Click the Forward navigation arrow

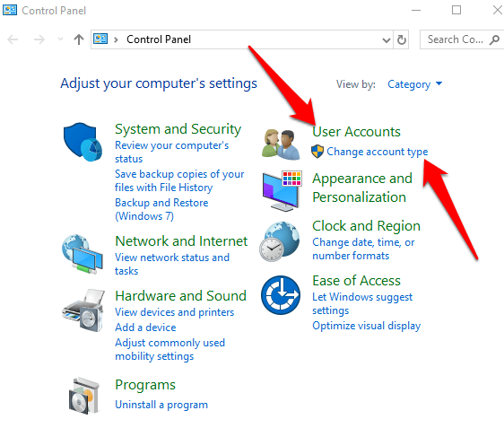(39, 39)
